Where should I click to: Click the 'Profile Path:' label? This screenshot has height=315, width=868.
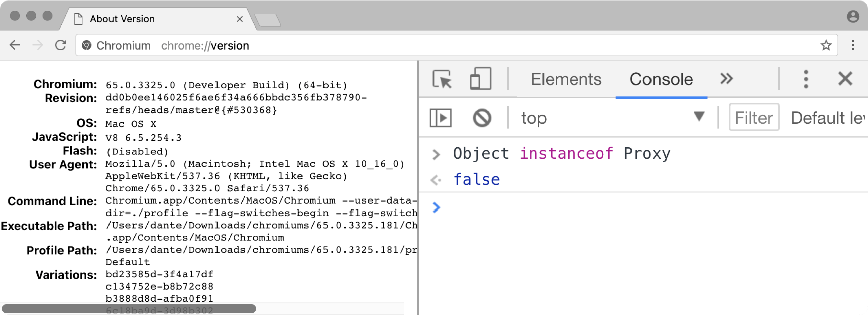62,251
